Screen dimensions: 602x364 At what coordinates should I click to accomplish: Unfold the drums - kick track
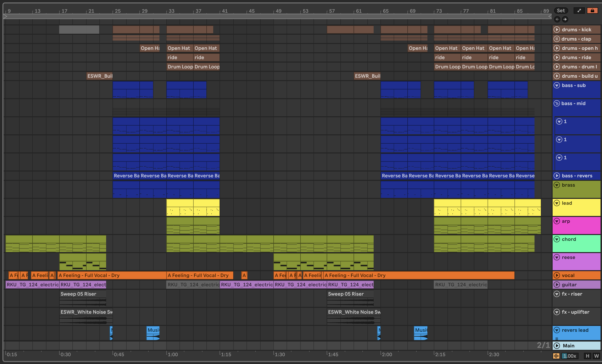557,30
